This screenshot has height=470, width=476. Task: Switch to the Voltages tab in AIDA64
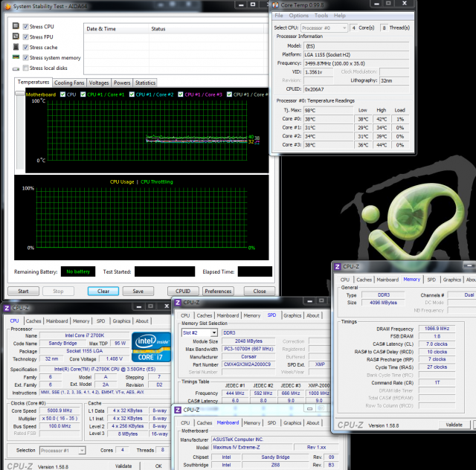99,83
